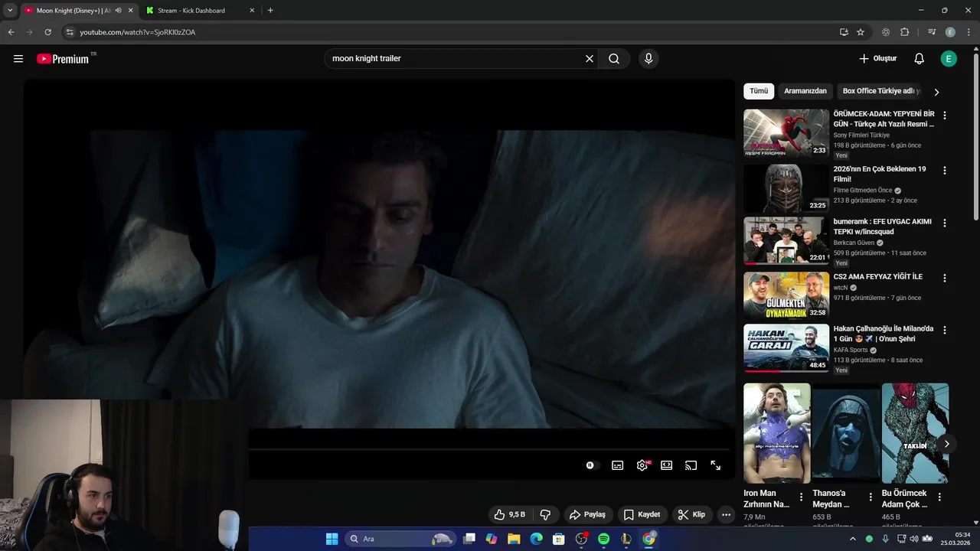Open the Thanos'a Meydan short
Screen dimensions: 980x551
pyautogui.click(x=846, y=433)
